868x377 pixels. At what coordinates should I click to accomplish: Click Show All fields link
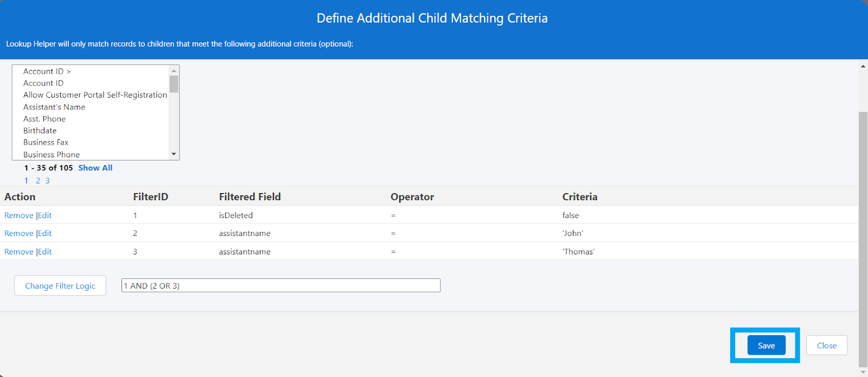[x=95, y=168]
